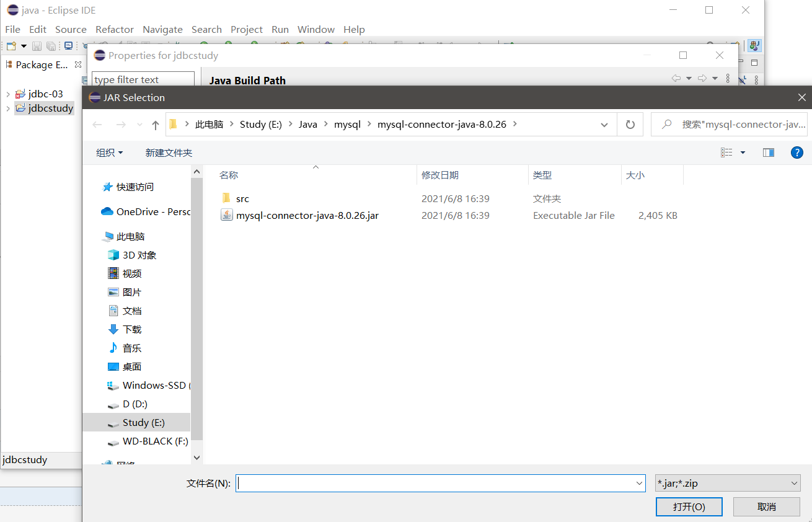Click 快速访问 in navigation pane
The width and height of the screenshot is (812, 522).
click(x=135, y=187)
